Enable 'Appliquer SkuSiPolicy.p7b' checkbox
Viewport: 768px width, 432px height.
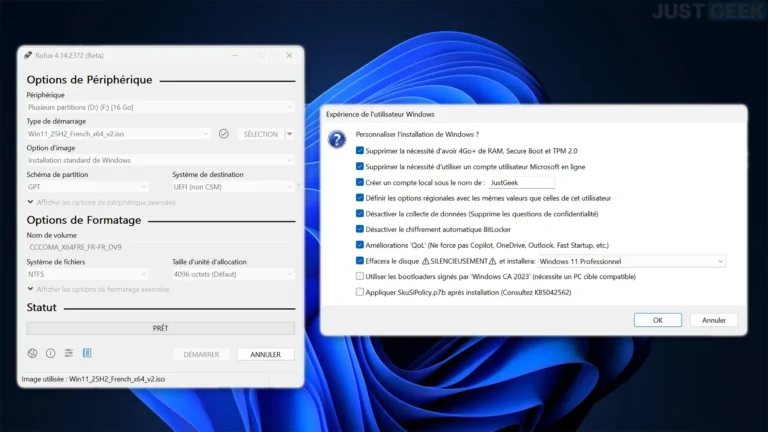[x=360, y=292]
